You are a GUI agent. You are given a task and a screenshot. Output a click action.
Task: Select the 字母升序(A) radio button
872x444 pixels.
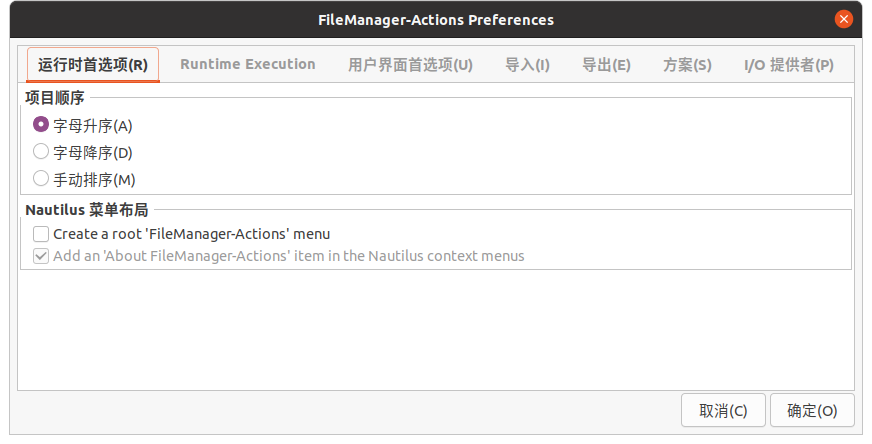(x=41, y=125)
